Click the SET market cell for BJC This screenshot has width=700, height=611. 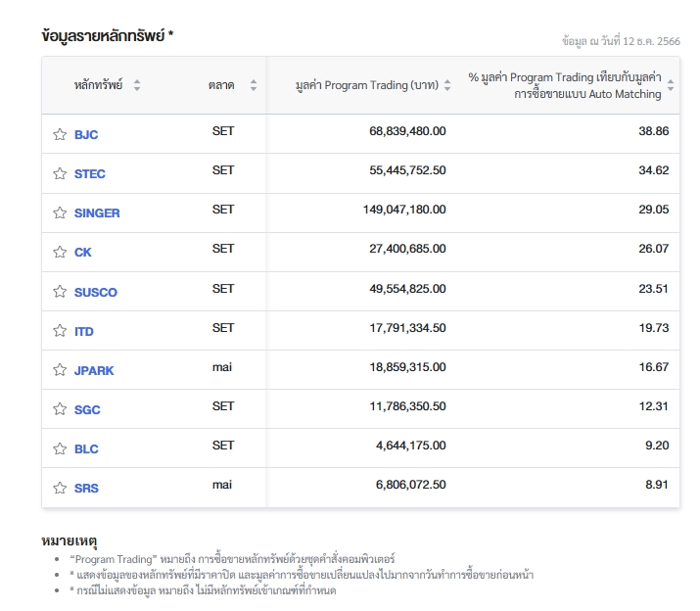[x=223, y=131]
